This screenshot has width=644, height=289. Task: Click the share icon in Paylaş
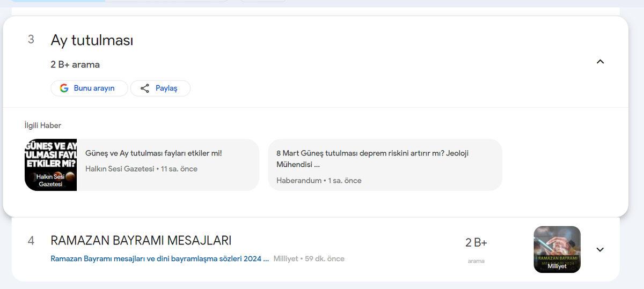(x=144, y=88)
